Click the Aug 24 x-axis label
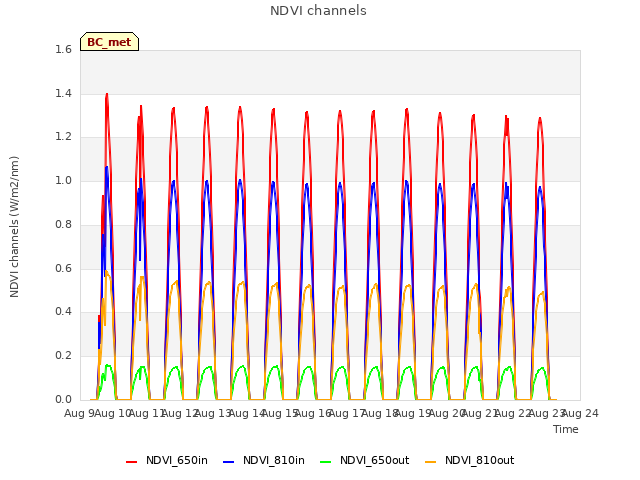Viewport: 640px width, 480px height. pyautogui.click(x=580, y=413)
